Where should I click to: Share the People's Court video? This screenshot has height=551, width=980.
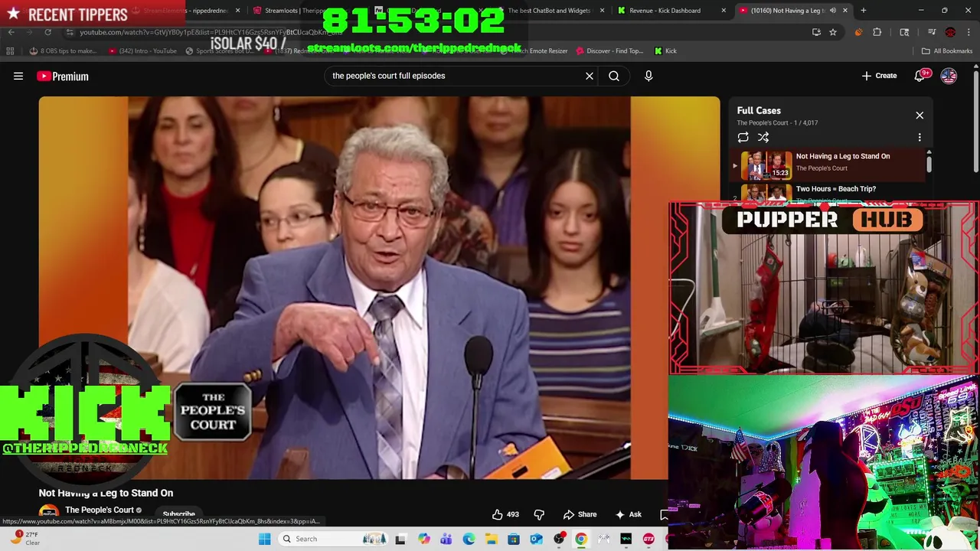tap(580, 514)
